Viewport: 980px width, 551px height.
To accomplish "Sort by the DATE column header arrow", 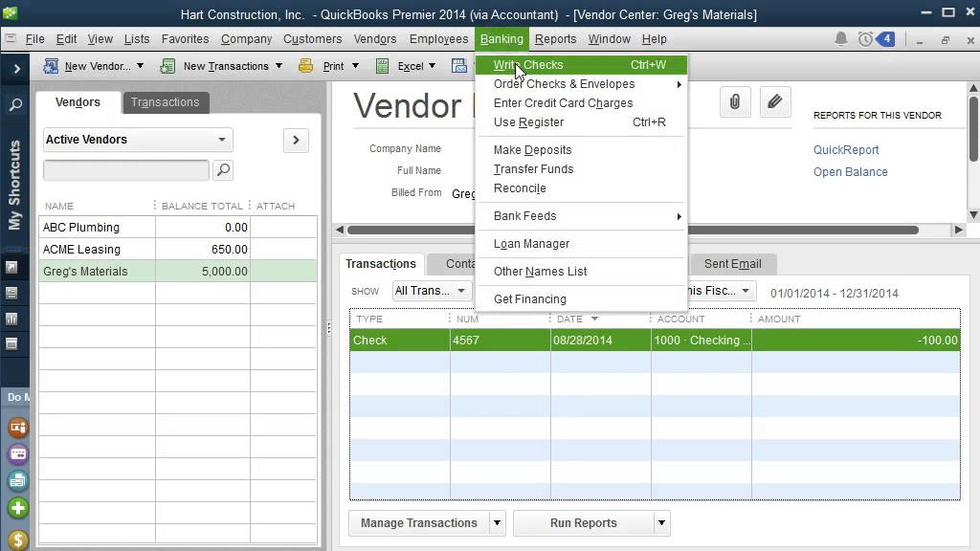I will (594, 319).
